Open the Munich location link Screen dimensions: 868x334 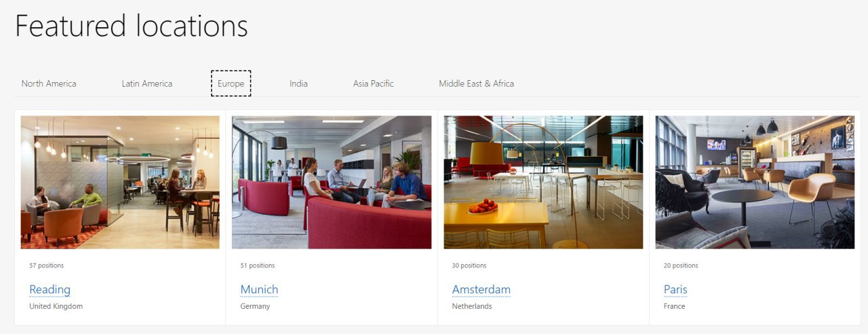259,290
